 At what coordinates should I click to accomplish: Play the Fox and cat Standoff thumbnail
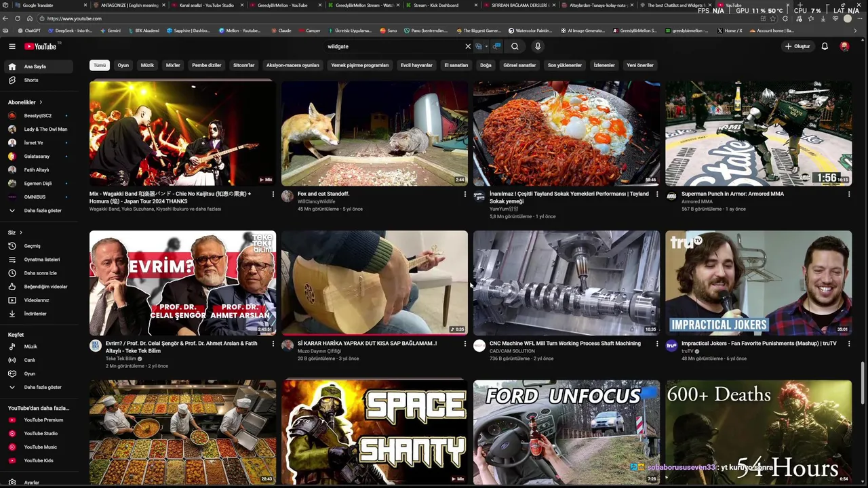pyautogui.click(x=374, y=134)
